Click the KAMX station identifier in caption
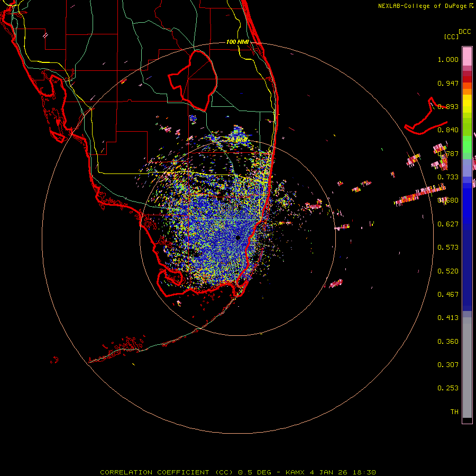 (x=295, y=472)
